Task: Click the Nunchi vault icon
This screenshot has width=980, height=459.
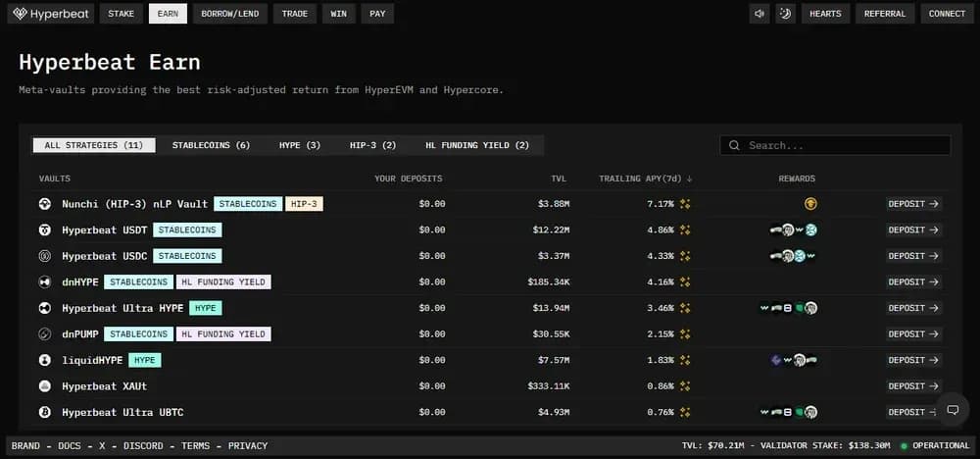Action: coord(44,204)
